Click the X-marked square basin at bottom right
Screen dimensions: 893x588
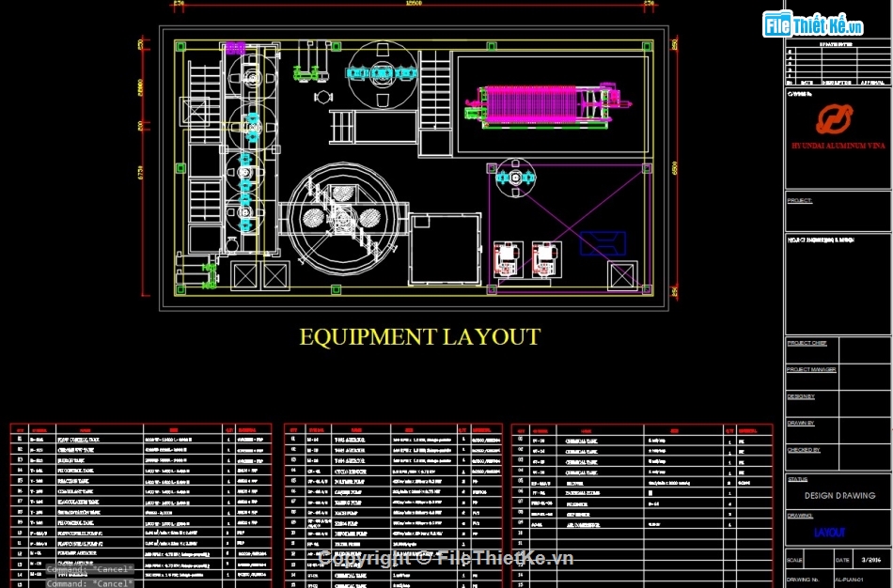click(622, 277)
